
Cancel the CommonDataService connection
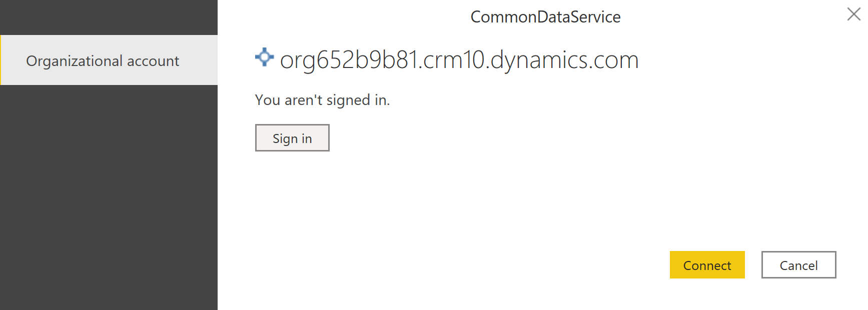pos(798,265)
